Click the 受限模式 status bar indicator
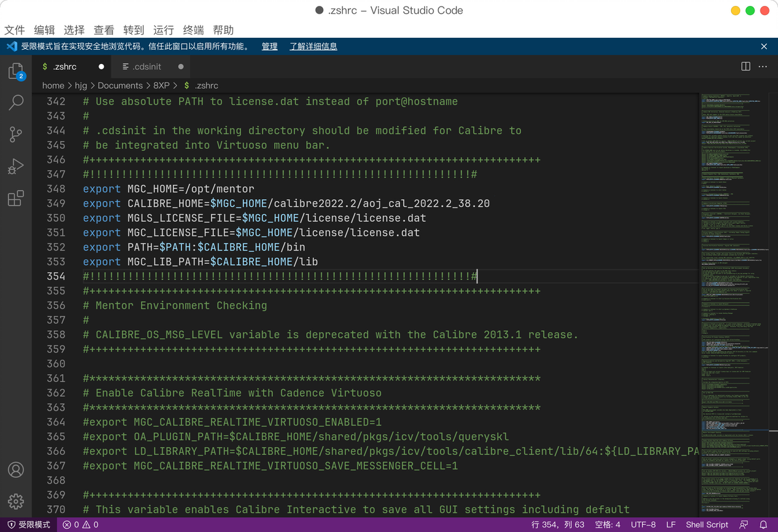Viewport: 778px width, 532px height. [29, 525]
